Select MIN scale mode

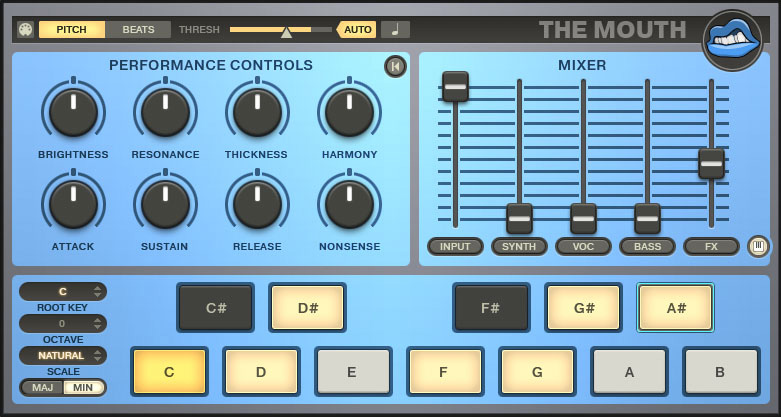pyautogui.click(x=84, y=388)
